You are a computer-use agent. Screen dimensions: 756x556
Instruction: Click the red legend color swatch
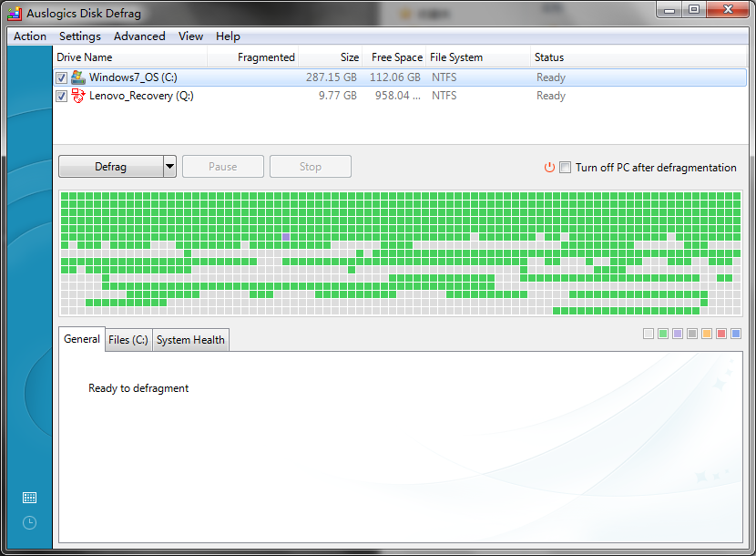(x=721, y=334)
